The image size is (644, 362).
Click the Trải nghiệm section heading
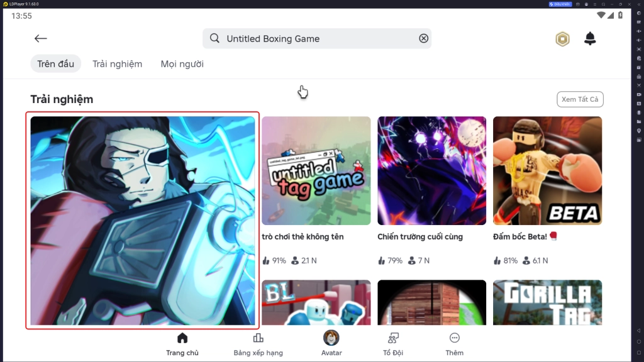click(x=62, y=99)
